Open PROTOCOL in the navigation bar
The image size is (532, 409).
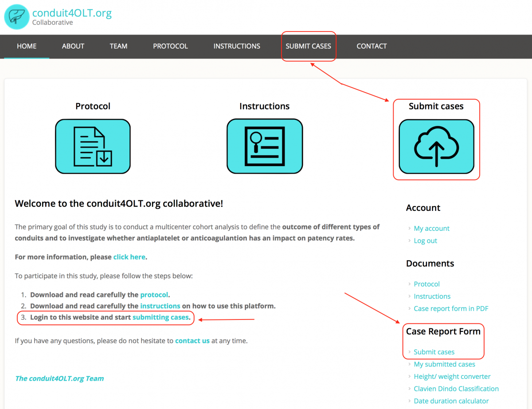170,46
